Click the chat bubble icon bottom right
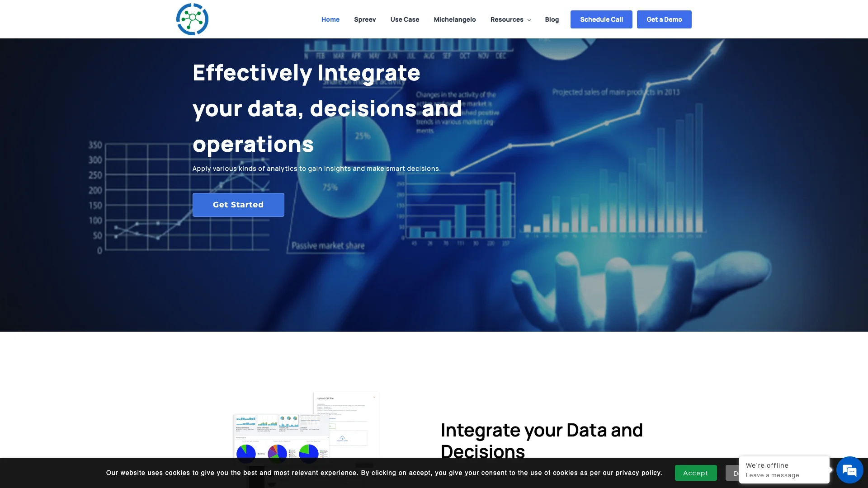This screenshot has width=868, height=488. (x=849, y=470)
